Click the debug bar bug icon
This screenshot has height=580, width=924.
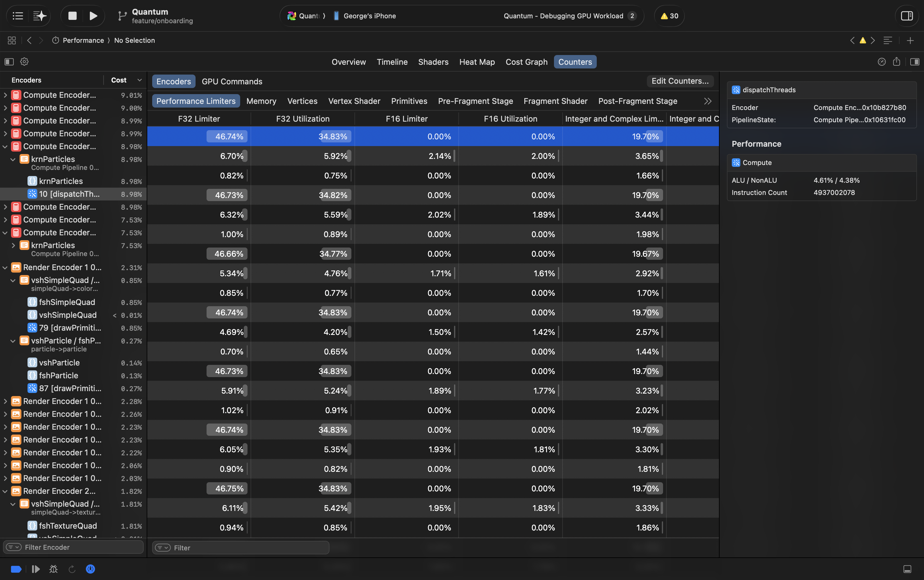pyautogui.click(x=53, y=569)
